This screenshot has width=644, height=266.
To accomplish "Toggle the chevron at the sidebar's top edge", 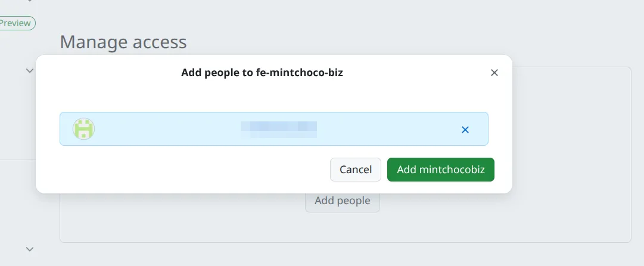I will coord(30,2).
